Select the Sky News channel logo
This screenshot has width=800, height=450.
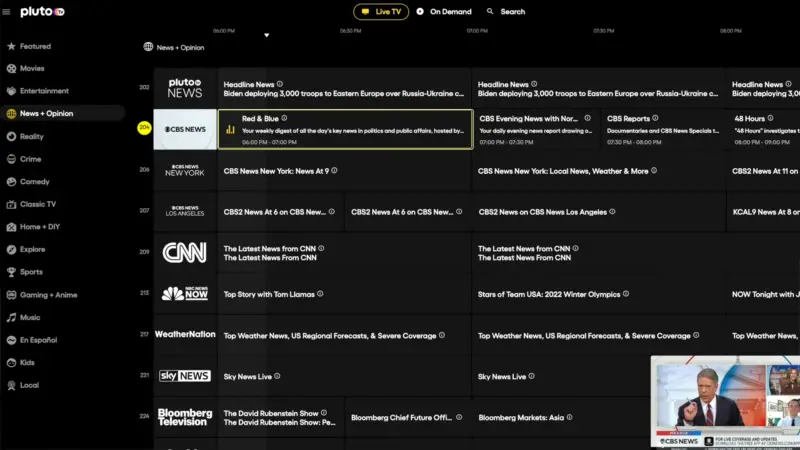click(185, 376)
